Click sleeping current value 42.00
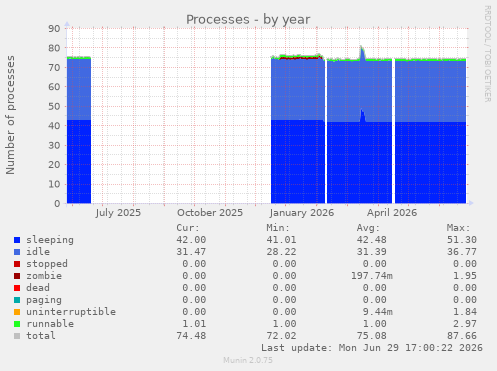This screenshot has width=497, height=371. click(x=191, y=240)
